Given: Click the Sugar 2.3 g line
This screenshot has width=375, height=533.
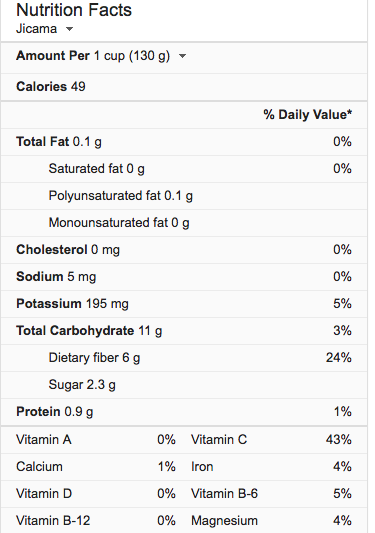Looking at the screenshot, I should [x=82, y=385].
